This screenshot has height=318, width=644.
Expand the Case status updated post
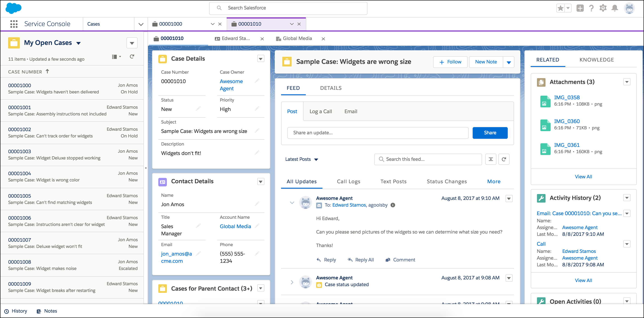click(x=292, y=282)
